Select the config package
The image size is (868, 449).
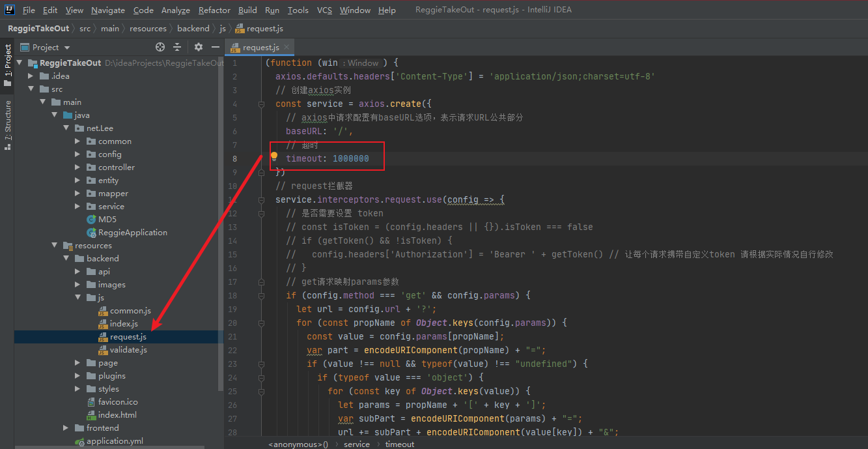109,154
